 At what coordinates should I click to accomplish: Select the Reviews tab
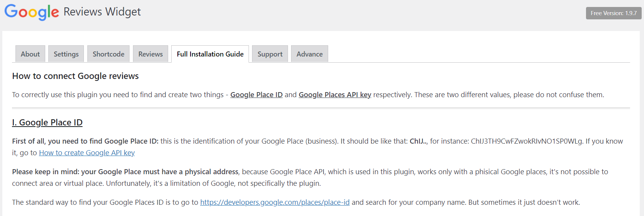[x=150, y=54]
